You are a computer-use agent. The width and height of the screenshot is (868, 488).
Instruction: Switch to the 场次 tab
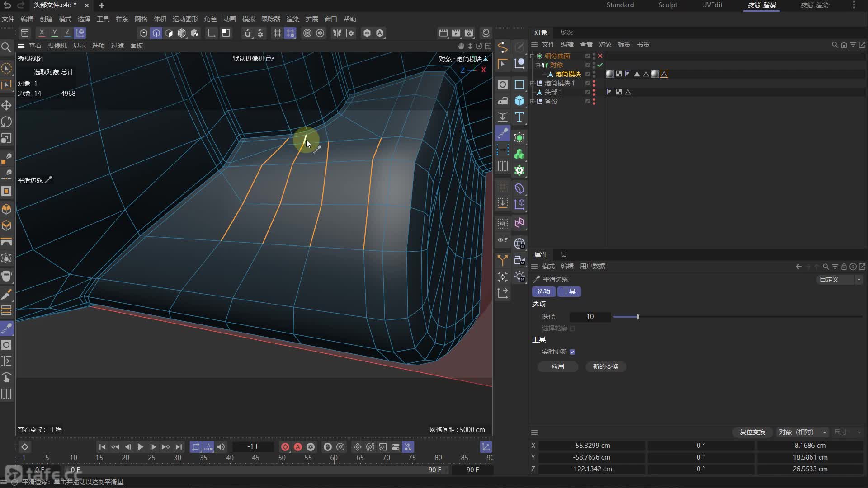(566, 33)
